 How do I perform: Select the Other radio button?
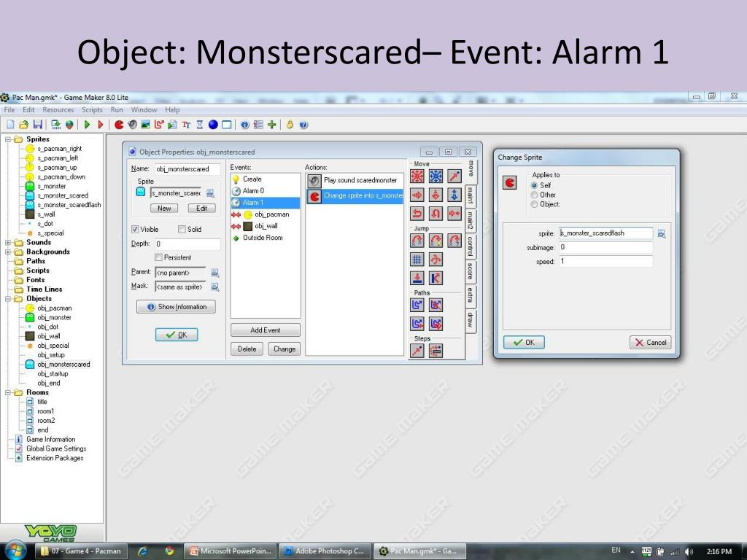pos(535,195)
